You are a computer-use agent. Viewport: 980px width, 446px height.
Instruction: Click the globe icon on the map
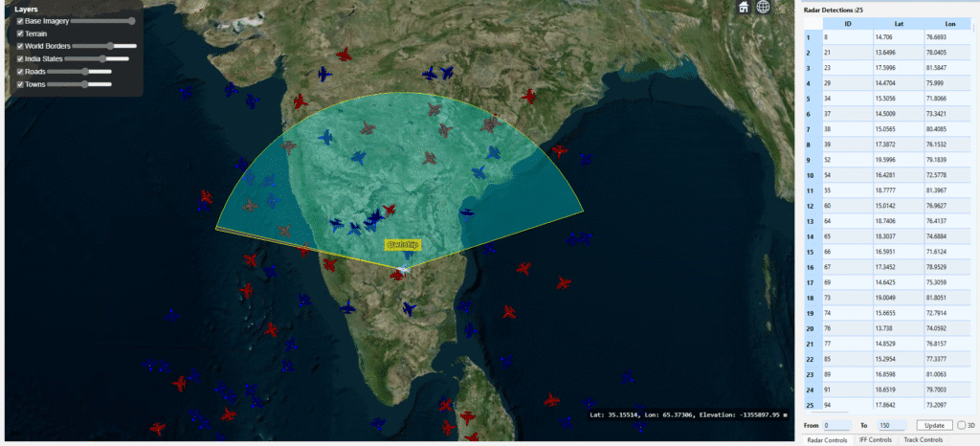tap(763, 7)
